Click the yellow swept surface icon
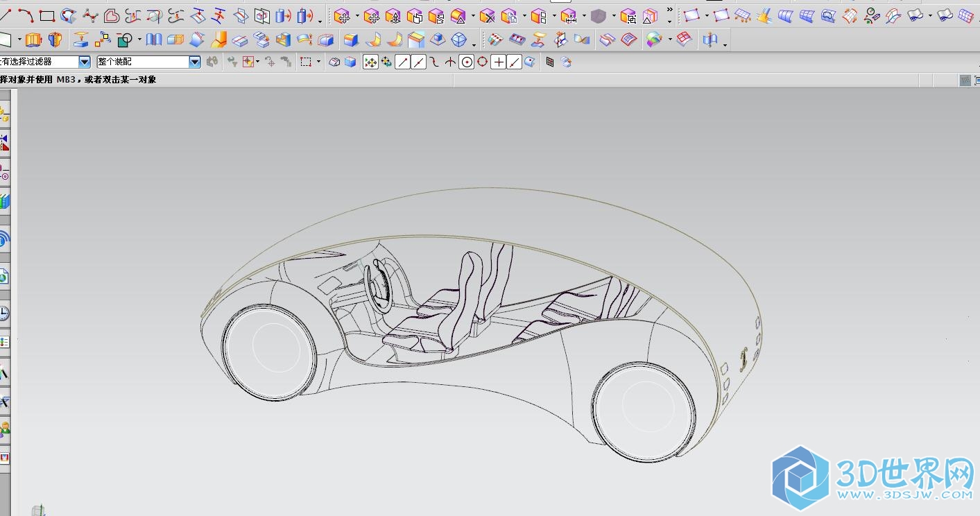This screenshot has height=516, width=980. point(764,15)
